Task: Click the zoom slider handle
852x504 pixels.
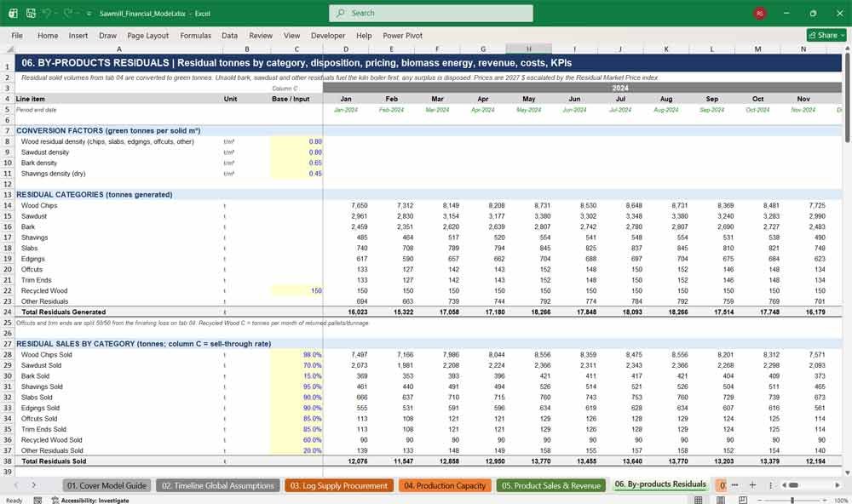Action: [792, 501]
